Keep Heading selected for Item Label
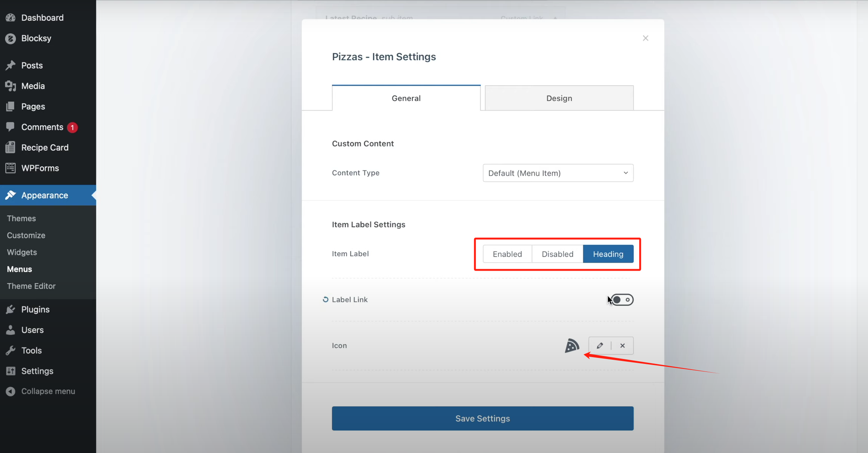 (608, 254)
